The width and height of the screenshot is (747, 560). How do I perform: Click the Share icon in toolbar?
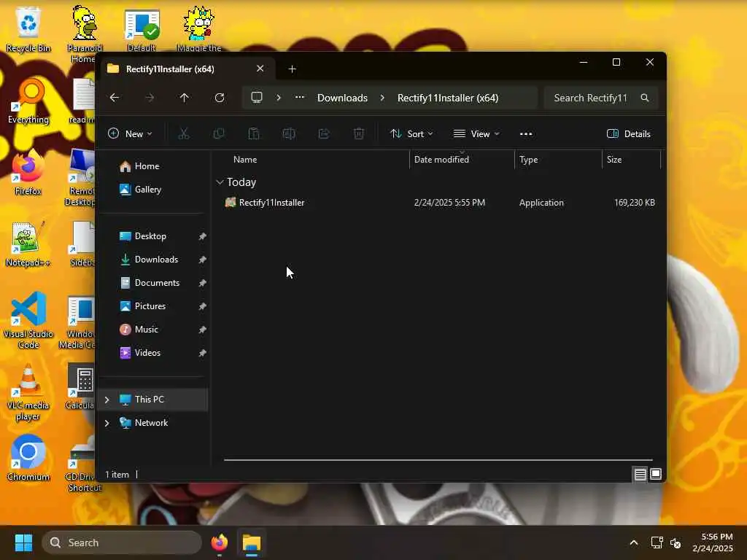[324, 134]
